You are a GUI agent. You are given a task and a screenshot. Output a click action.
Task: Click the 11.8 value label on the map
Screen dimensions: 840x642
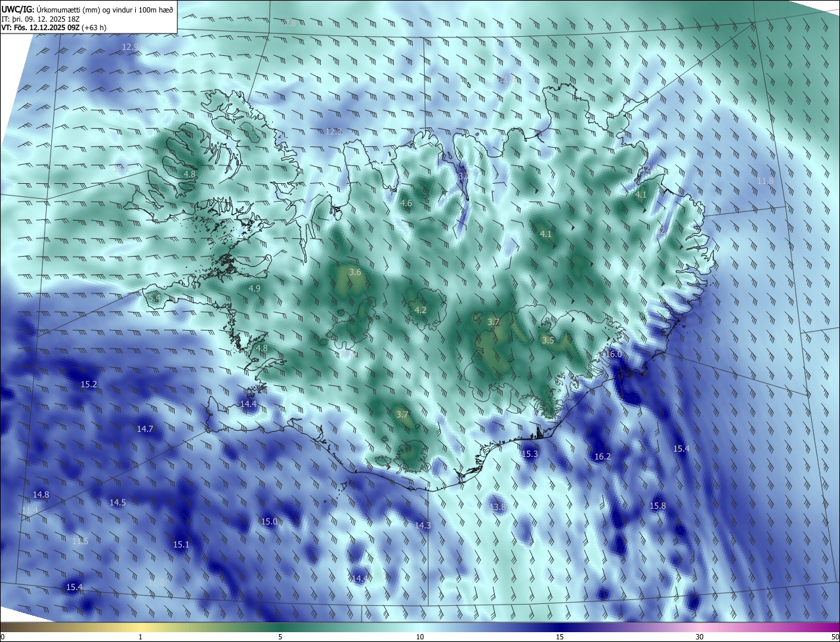(x=765, y=181)
